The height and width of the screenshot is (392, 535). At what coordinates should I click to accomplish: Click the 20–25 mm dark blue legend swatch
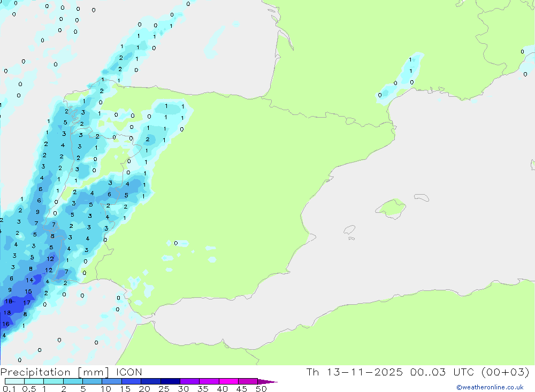coord(150,381)
